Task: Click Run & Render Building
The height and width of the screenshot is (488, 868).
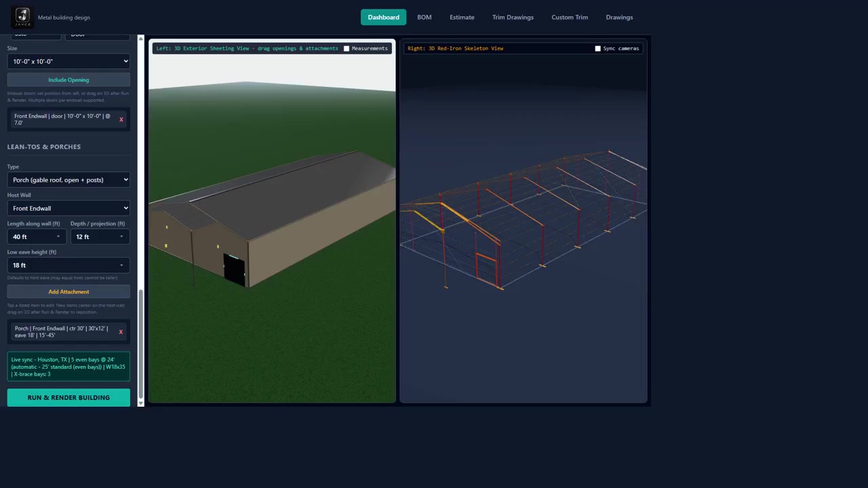Action: point(68,397)
